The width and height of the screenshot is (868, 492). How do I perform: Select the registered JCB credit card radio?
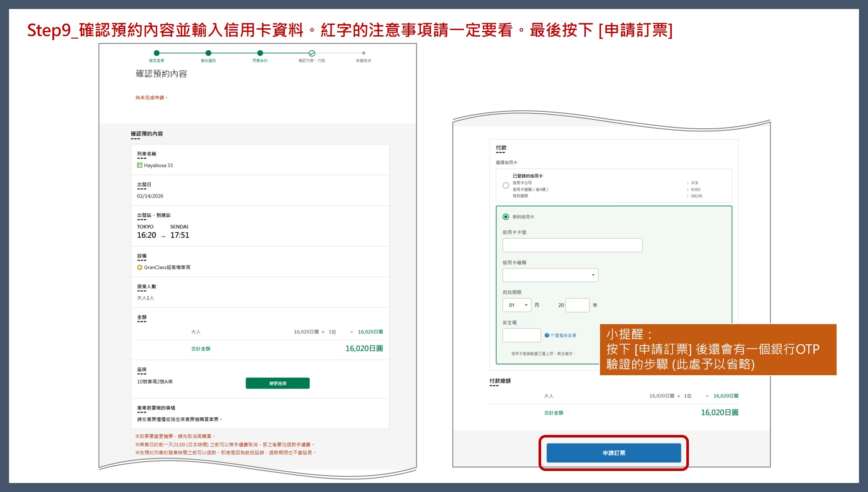[x=506, y=186]
